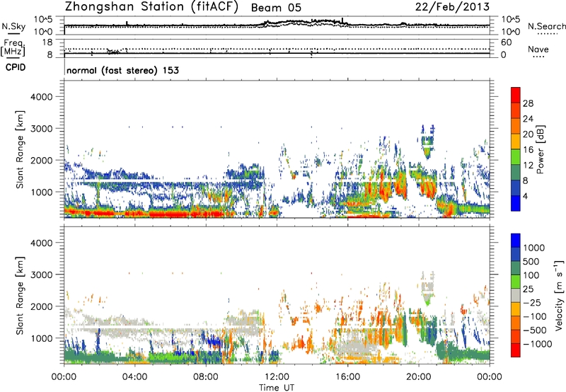Select the 'Beam 05' label in the header
This screenshot has height=392, width=566.
(x=276, y=8)
